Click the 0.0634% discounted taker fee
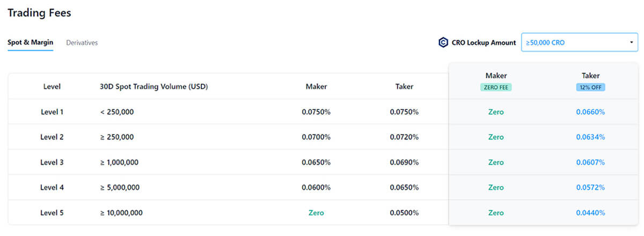Viewport: 644px width, 236px height. (x=590, y=137)
